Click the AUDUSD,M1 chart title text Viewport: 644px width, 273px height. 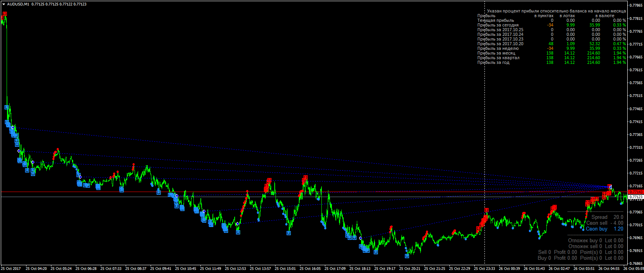pyautogui.click(x=18, y=4)
